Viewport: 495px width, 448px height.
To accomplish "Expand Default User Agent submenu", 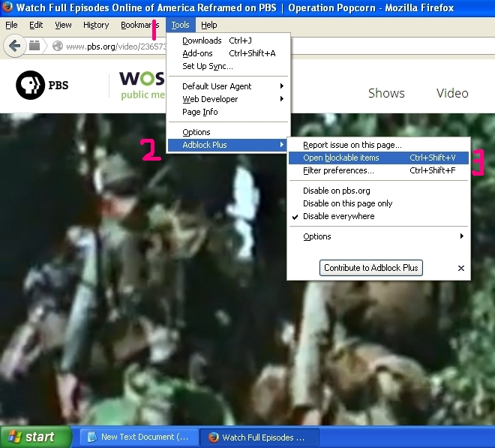I will pos(228,86).
